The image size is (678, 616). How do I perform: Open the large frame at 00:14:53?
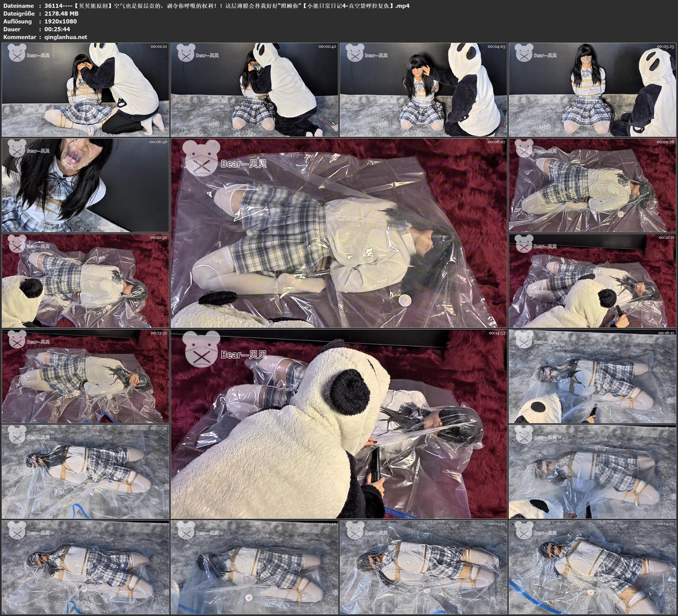[339, 424]
